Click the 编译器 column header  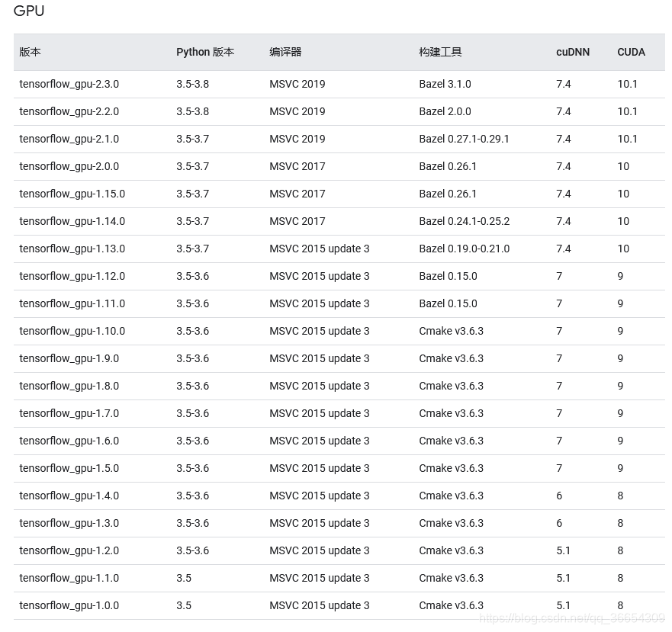click(285, 53)
